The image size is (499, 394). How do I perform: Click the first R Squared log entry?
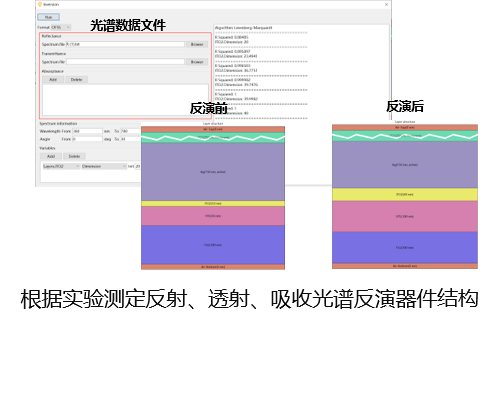point(232,37)
